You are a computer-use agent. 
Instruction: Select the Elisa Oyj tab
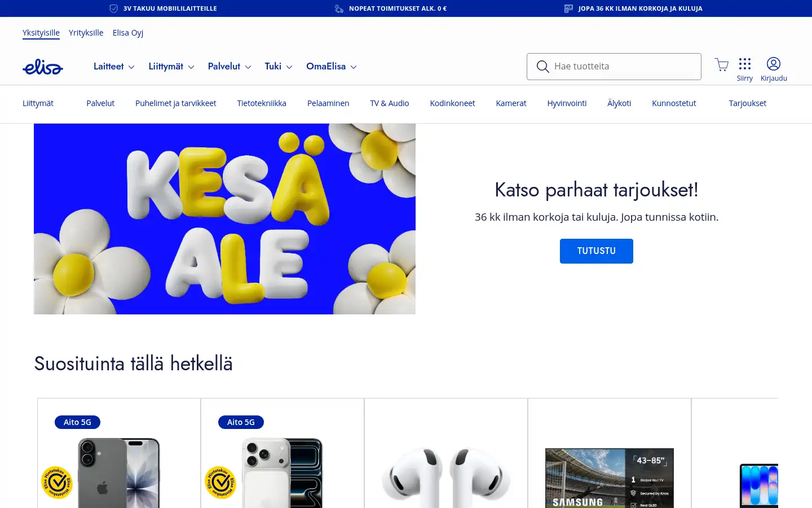pos(128,33)
